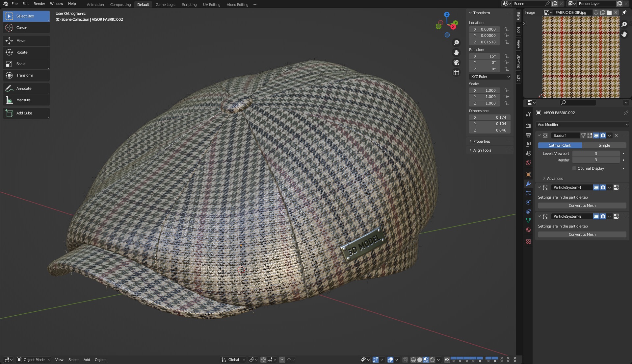Toggle the camera view icon
This screenshot has height=364, width=632.
[456, 62]
